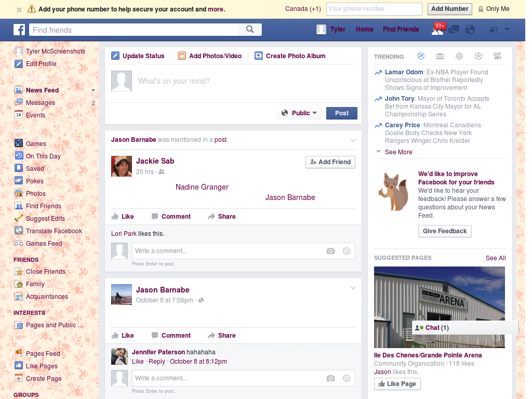Screen dimensions: 532x399
Task: Click the Add Number button
Action: pos(449,9)
